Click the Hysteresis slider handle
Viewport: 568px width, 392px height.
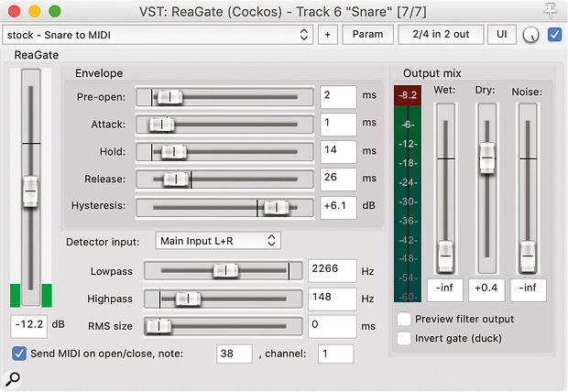coord(277,208)
